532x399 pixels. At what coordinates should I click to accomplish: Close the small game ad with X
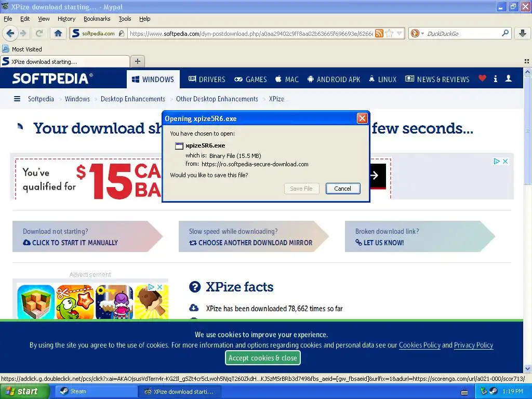click(x=160, y=287)
